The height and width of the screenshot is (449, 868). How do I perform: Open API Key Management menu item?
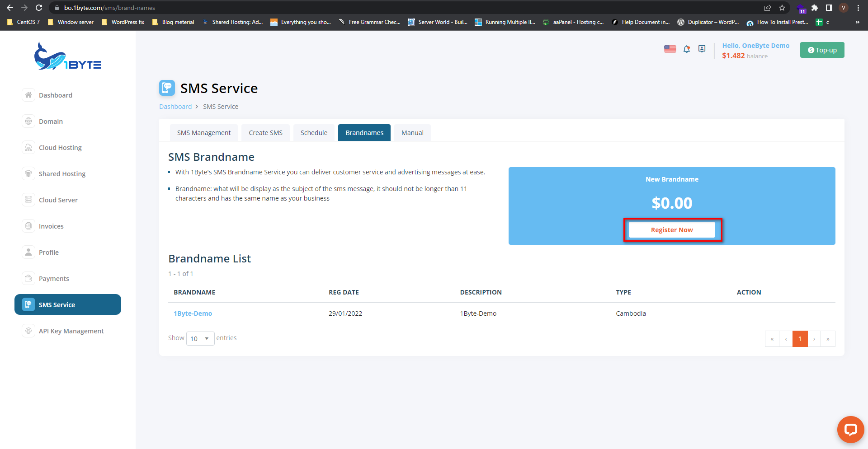(x=71, y=331)
